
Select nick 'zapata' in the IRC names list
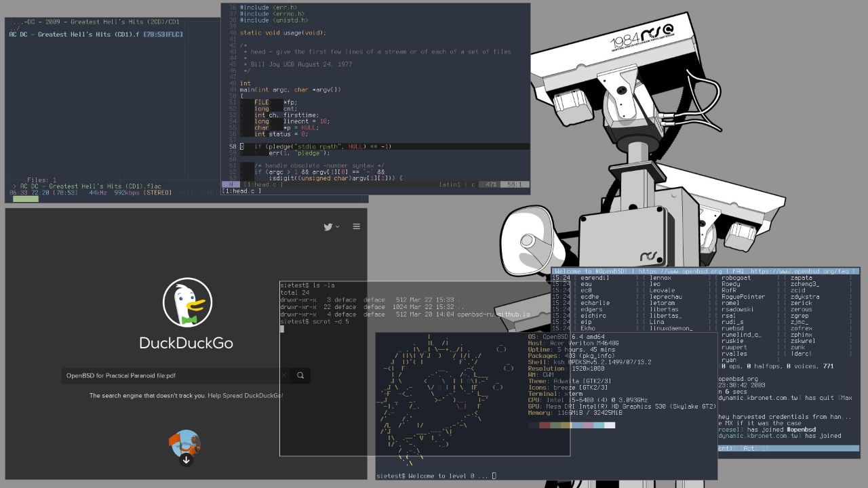point(802,278)
